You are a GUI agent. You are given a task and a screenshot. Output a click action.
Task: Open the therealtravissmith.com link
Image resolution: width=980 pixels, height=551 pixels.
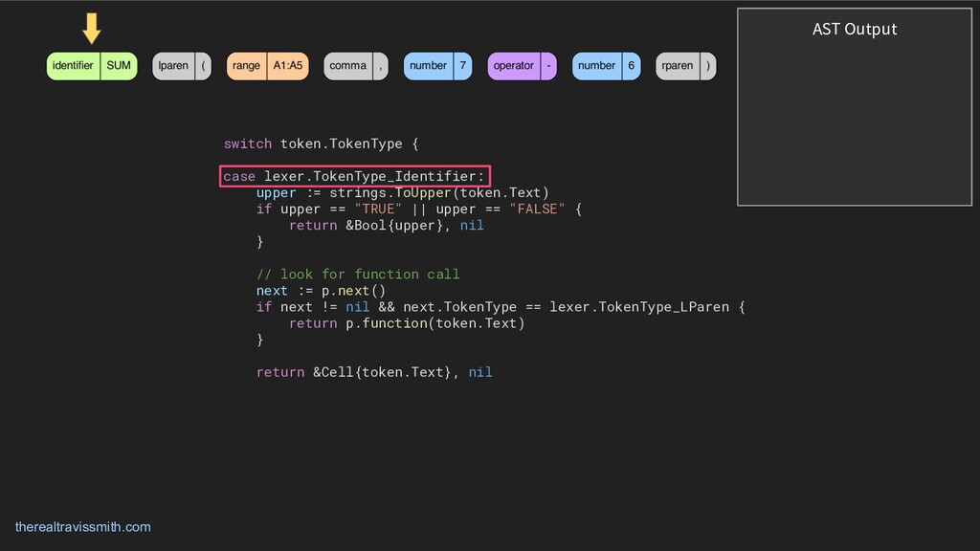(x=82, y=527)
